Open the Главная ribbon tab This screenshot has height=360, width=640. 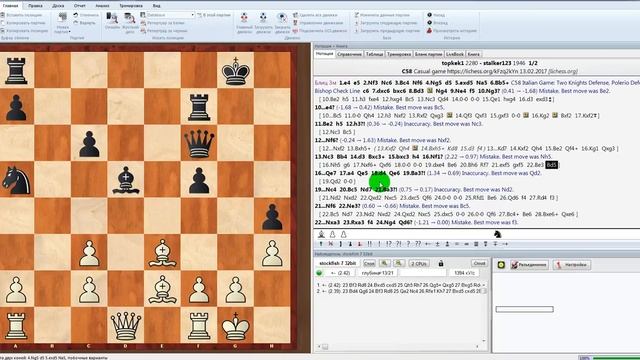pyautogui.click(x=10, y=6)
